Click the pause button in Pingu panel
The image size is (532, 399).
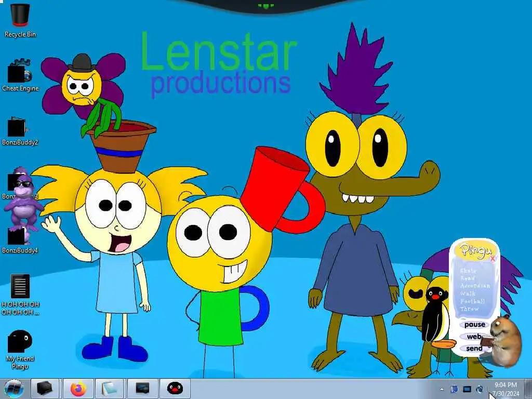coord(475,325)
